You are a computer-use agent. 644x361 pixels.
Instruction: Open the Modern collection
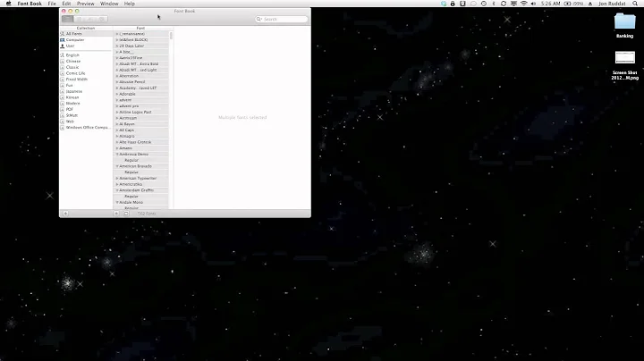(86, 104)
